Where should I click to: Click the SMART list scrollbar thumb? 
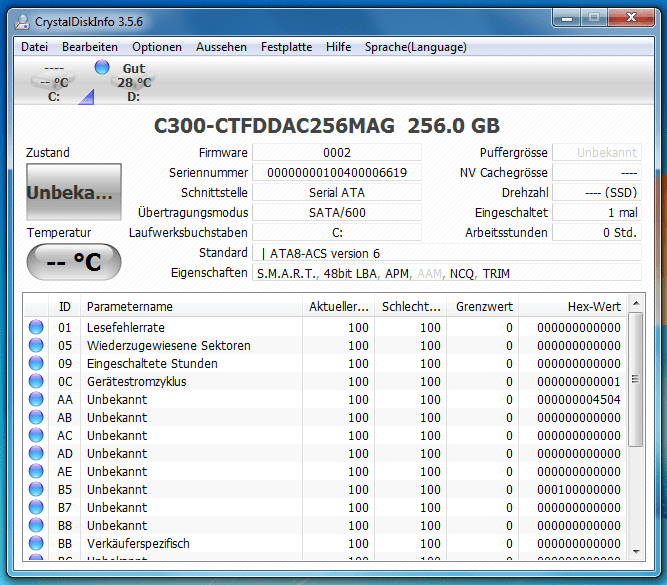click(x=636, y=379)
